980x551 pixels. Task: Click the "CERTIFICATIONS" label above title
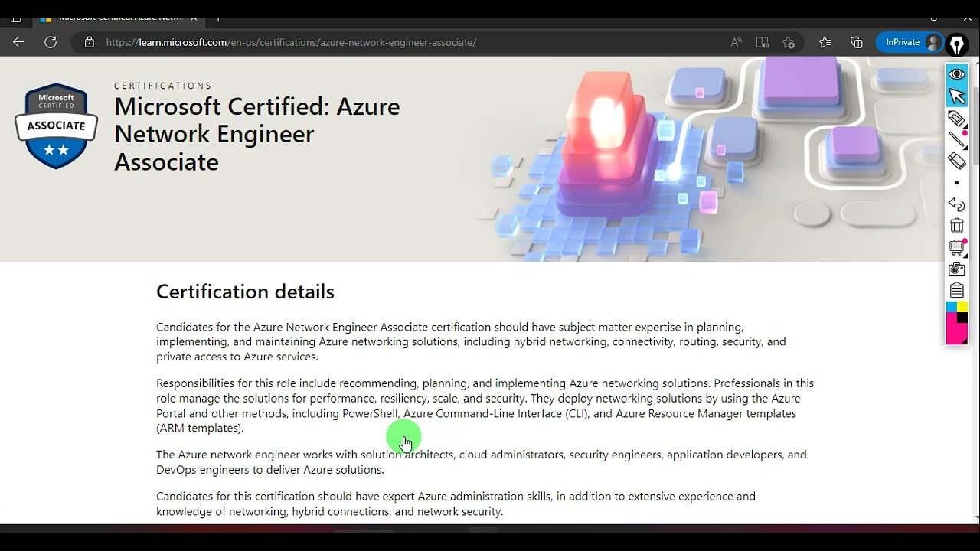(x=163, y=86)
